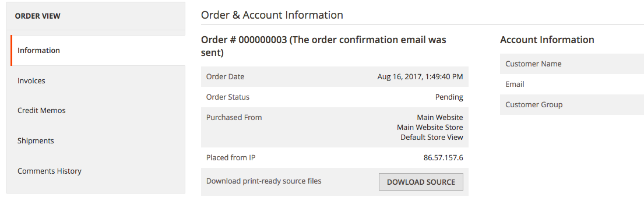This screenshot has width=644, height=218.
Task: Show the Comments History tab
Action: tap(98, 171)
